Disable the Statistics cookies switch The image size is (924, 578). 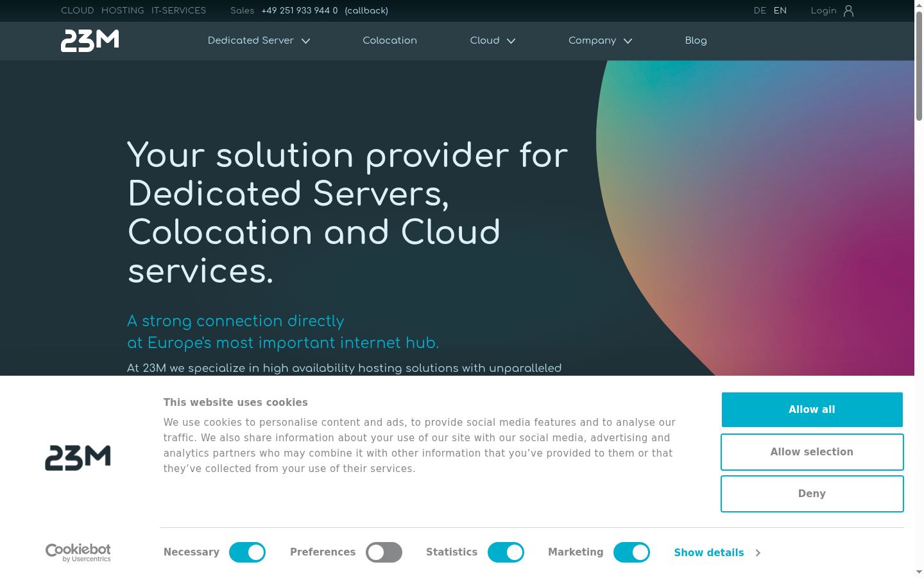click(x=506, y=552)
